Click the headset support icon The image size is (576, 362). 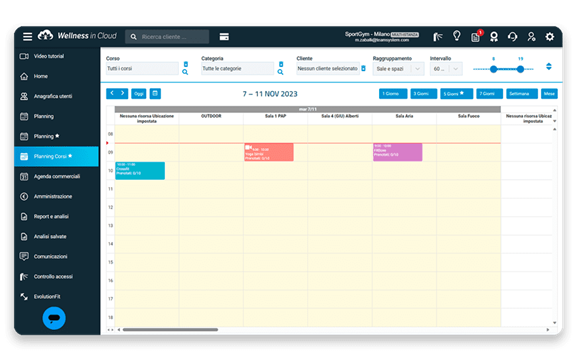[x=512, y=36]
